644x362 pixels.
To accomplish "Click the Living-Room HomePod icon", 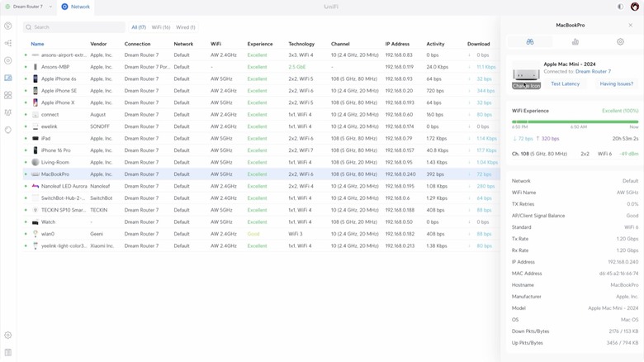I will [36, 162].
